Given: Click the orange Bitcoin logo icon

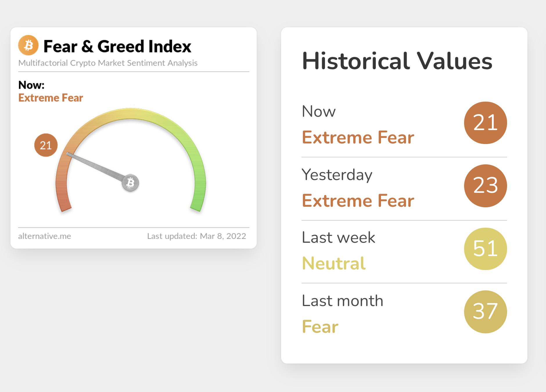Looking at the screenshot, I should pyautogui.click(x=28, y=45).
